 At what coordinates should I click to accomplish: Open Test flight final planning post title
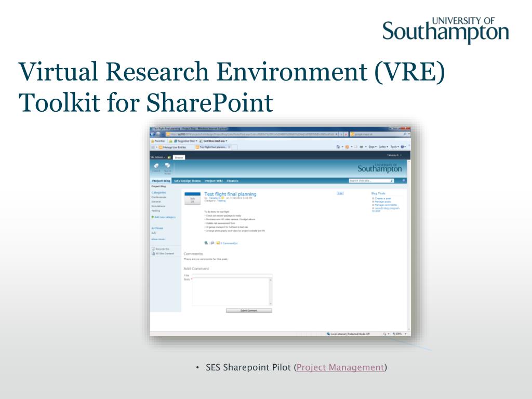230,194
